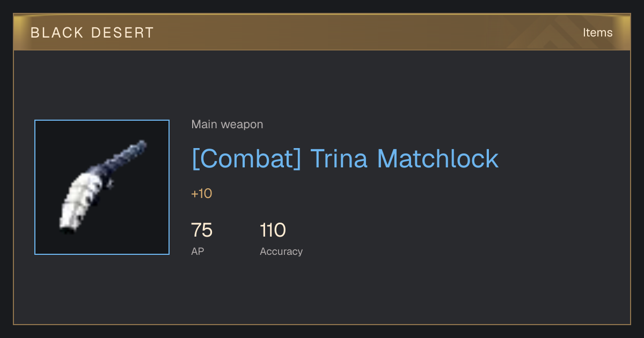Click the 75 AP value

point(202,231)
